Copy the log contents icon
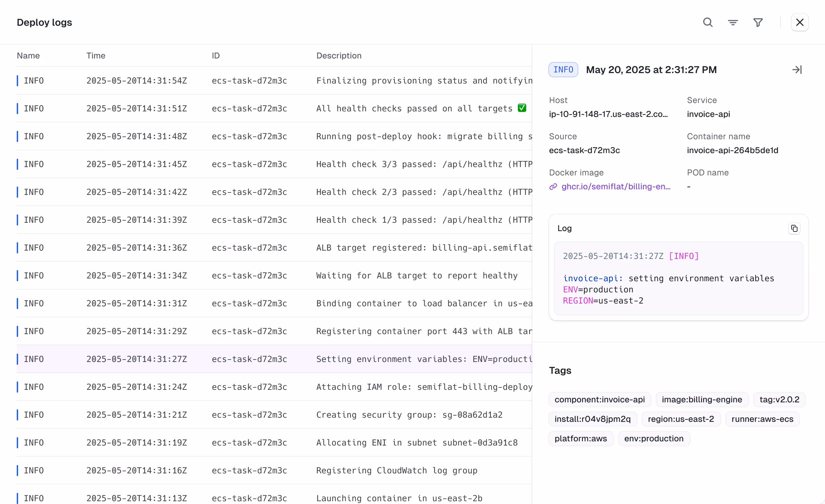The width and height of the screenshot is (825, 504). pos(794,228)
